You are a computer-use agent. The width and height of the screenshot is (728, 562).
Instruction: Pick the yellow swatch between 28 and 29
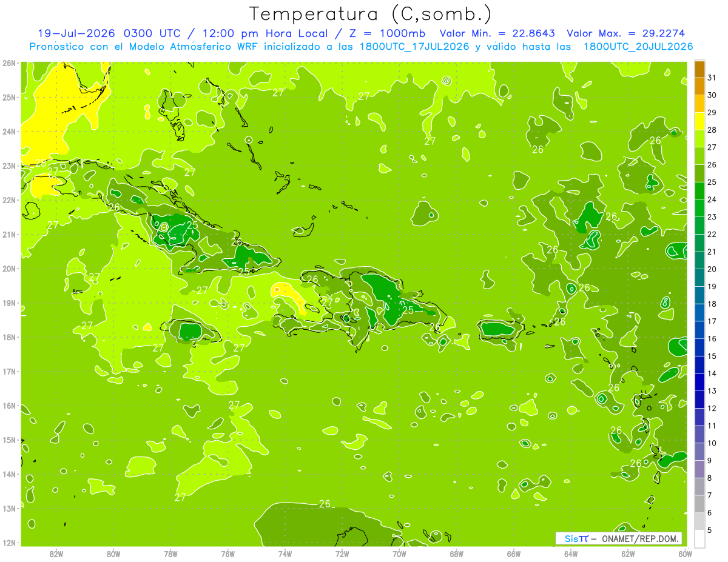[x=699, y=121]
